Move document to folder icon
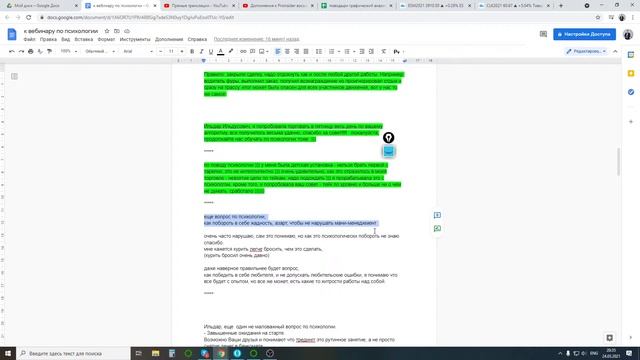The height and width of the screenshot is (360, 640). (x=117, y=31)
